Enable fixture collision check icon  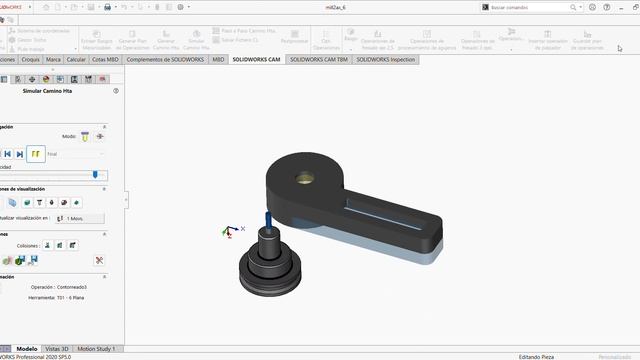[73, 245]
